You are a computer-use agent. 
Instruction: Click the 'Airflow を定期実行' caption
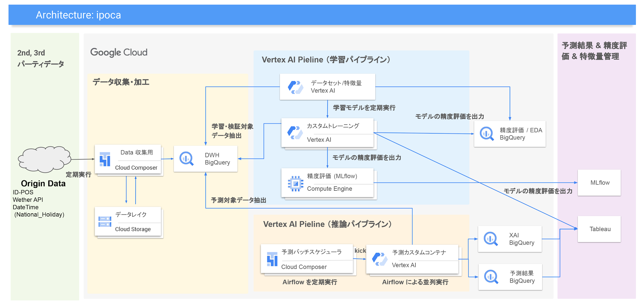coord(310,282)
